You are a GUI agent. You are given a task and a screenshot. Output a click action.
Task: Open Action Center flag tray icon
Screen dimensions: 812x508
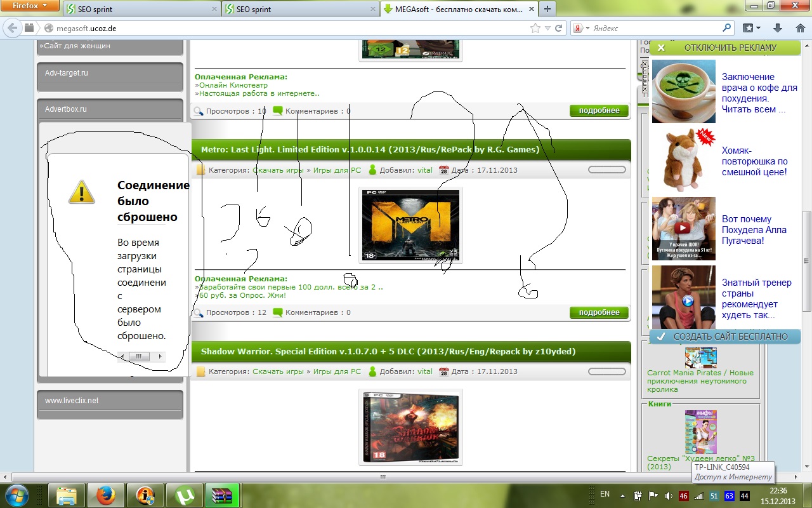coord(653,495)
